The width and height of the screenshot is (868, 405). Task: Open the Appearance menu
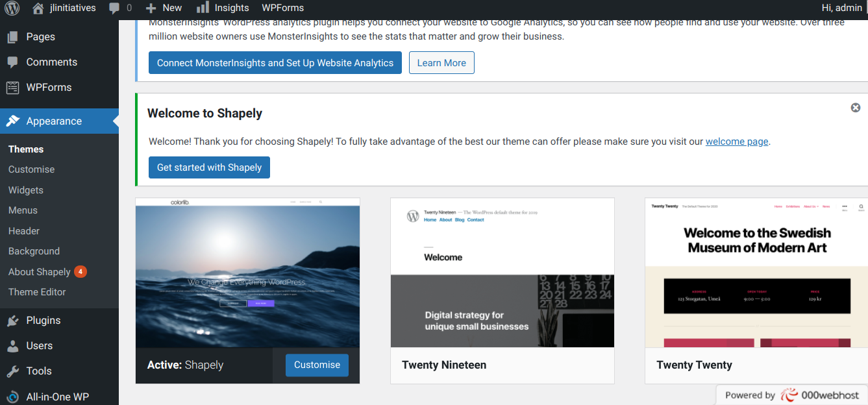(x=59, y=121)
